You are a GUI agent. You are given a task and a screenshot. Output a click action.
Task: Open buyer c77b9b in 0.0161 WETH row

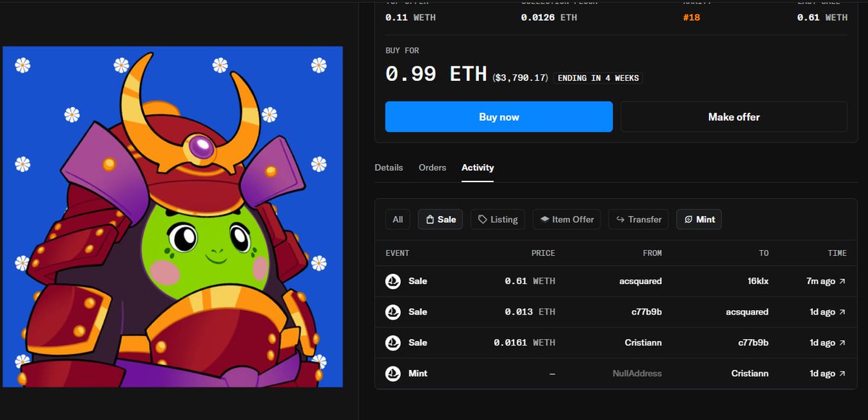click(753, 343)
